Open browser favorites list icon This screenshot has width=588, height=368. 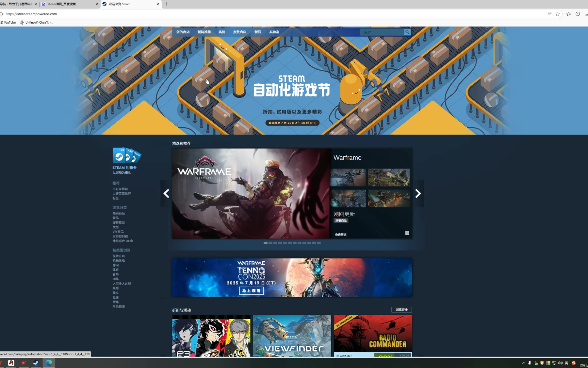click(x=569, y=14)
